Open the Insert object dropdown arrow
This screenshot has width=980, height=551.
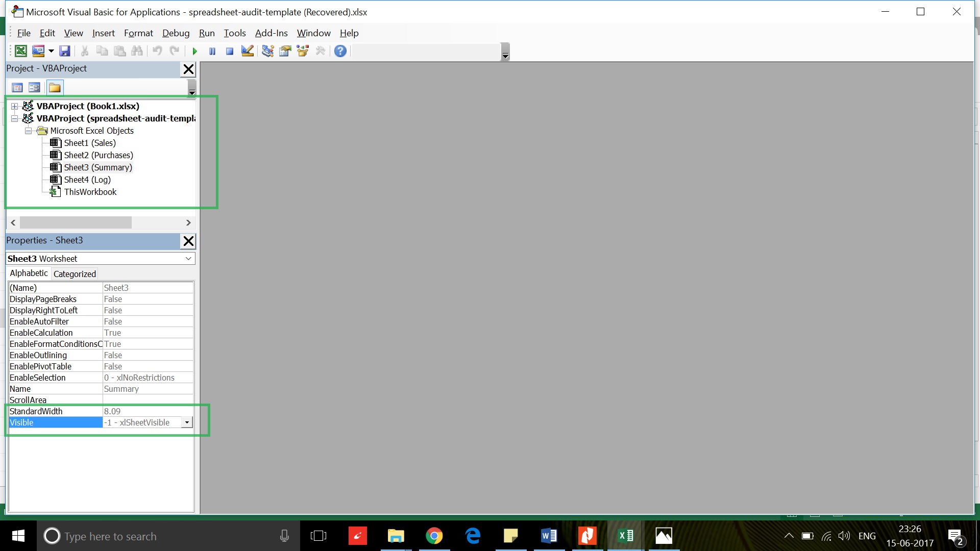point(51,51)
